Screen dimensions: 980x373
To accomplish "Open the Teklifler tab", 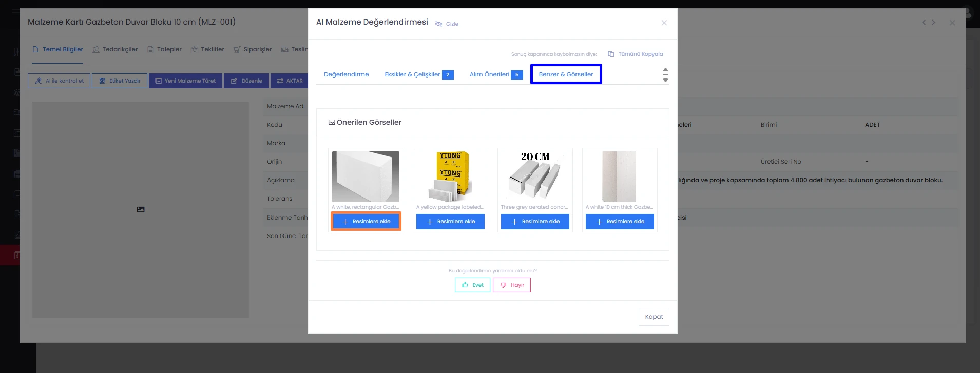I will click(207, 49).
